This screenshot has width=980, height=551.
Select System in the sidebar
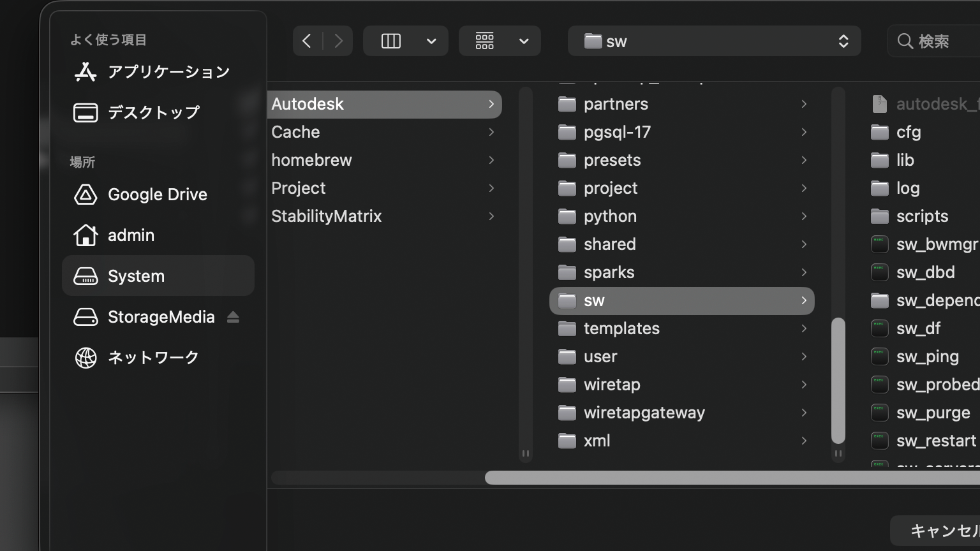coord(136,276)
